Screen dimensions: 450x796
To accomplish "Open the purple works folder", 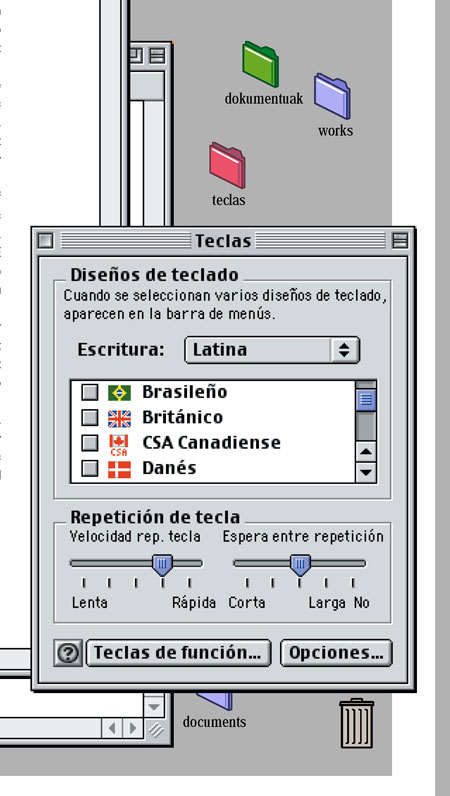I will coord(332,96).
